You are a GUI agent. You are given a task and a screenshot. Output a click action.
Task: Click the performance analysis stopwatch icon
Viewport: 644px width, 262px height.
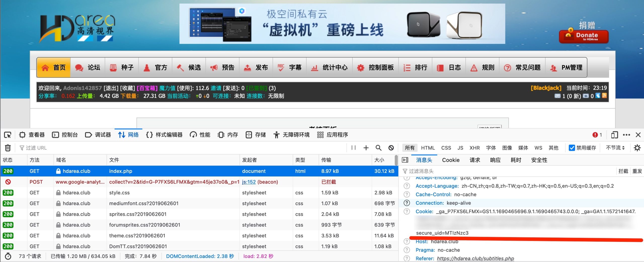click(8, 256)
